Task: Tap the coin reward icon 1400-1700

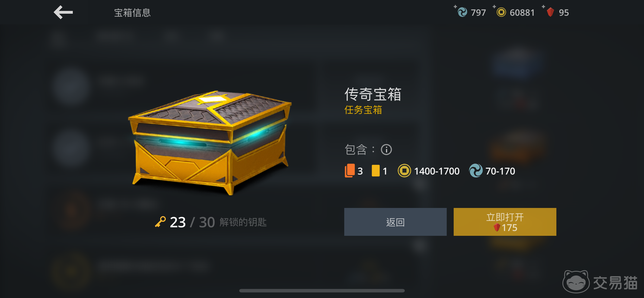Action: tap(404, 171)
